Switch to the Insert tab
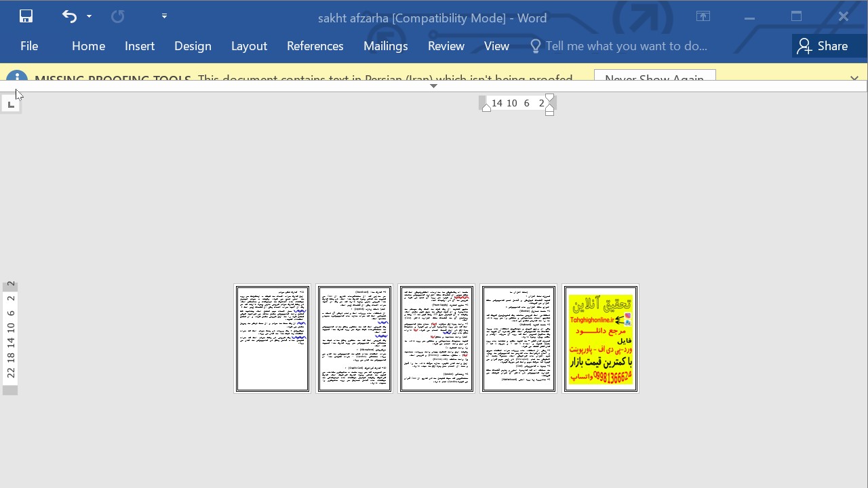The image size is (868, 488). pos(140,46)
